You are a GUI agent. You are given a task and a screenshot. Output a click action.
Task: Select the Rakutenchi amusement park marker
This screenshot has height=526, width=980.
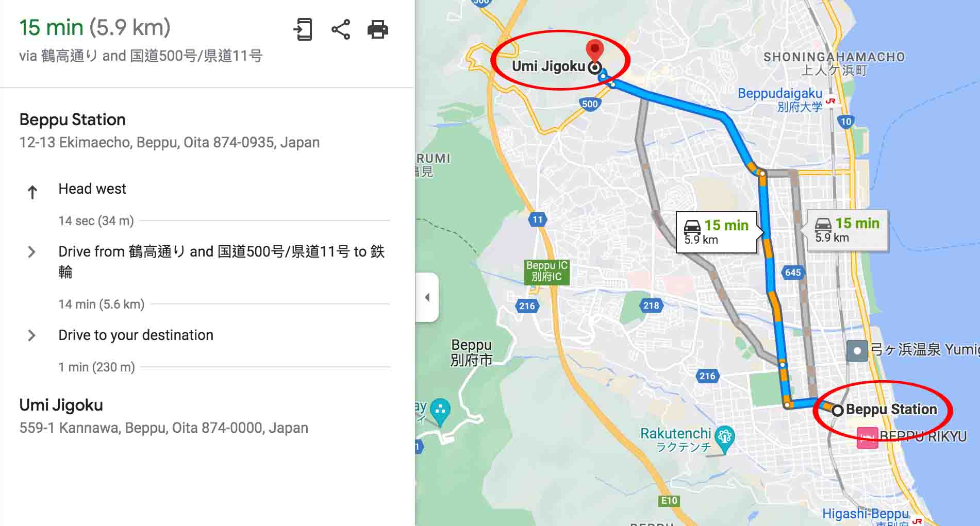[x=724, y=438]
